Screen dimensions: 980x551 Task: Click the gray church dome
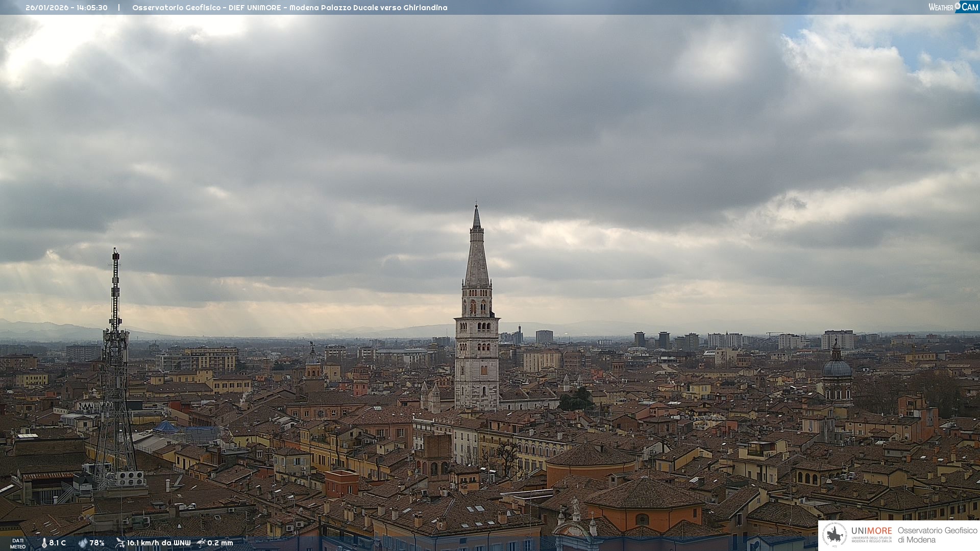pyautogui.click(x=837, y=367)
